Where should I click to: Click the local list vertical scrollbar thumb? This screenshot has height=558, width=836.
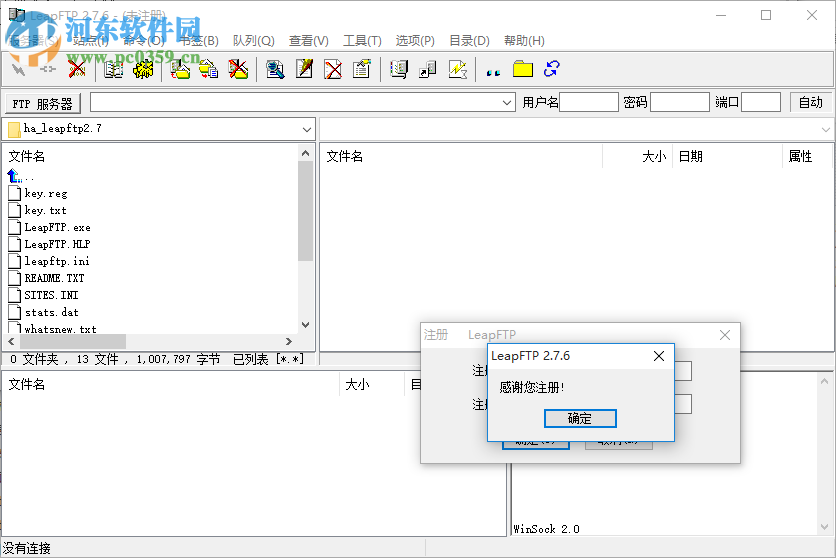(x=306, y=211)
